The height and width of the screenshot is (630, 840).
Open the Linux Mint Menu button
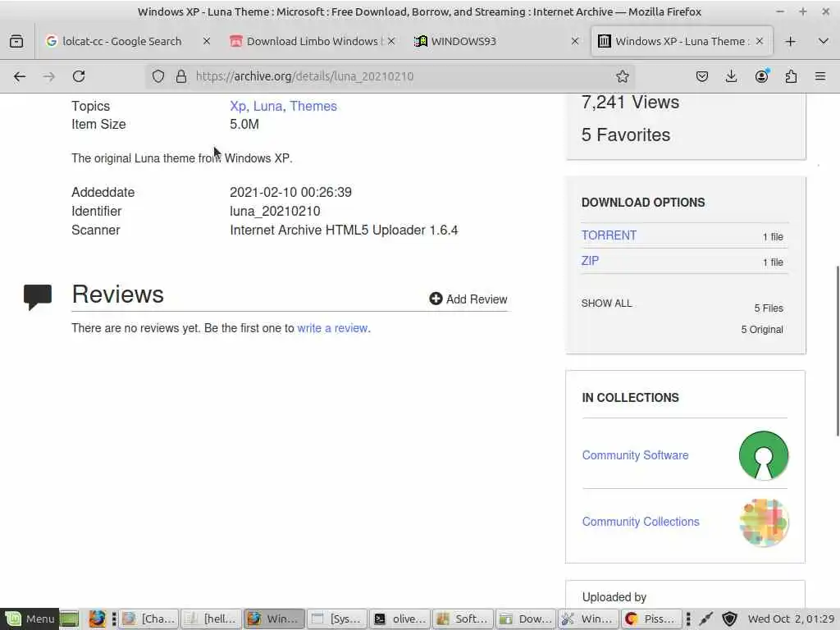point(30,619)
